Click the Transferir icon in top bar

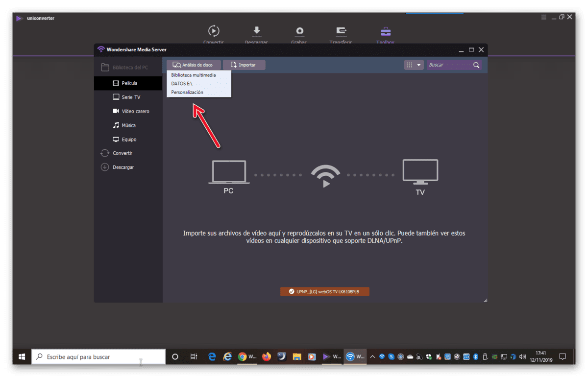[342, 32]
